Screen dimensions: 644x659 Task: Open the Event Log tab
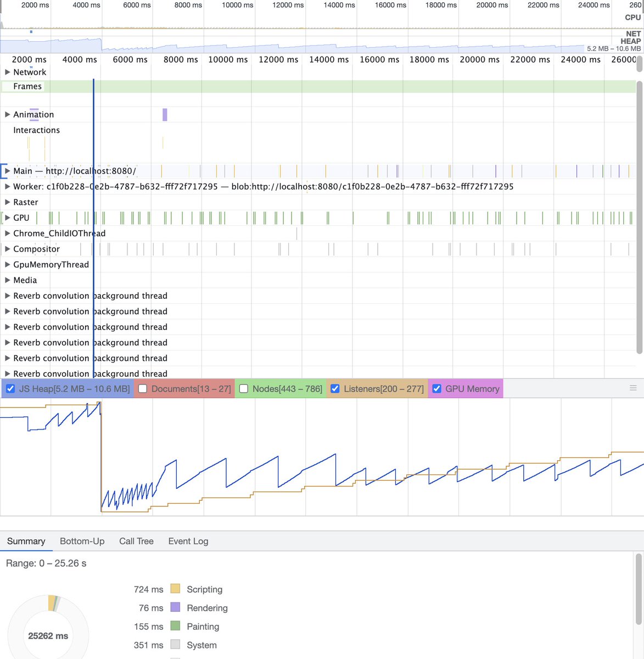188,541
